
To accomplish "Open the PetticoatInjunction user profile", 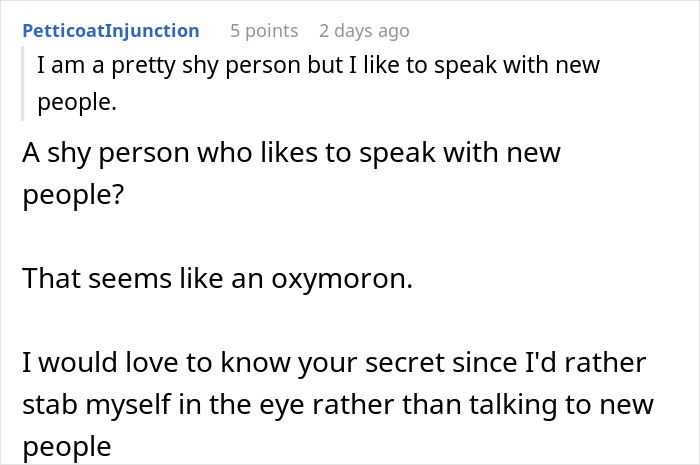I will click(x=110, y=31).
